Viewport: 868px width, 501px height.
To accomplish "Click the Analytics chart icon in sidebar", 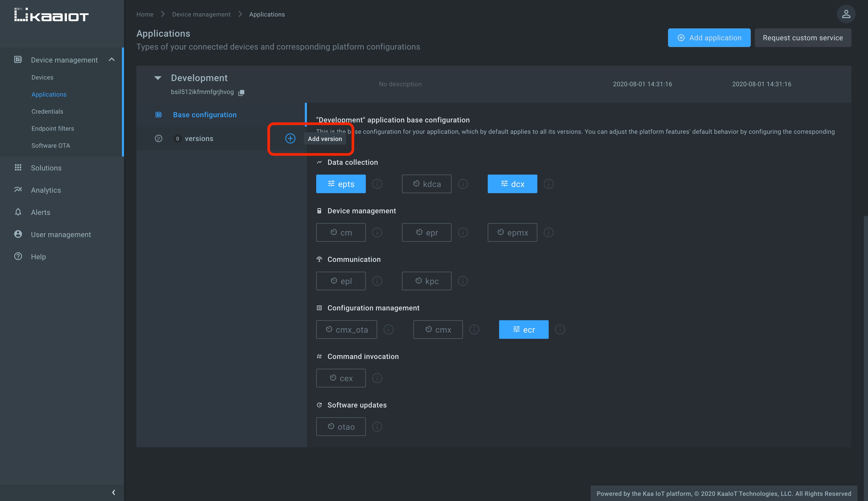I will click(x=18, y=190).
